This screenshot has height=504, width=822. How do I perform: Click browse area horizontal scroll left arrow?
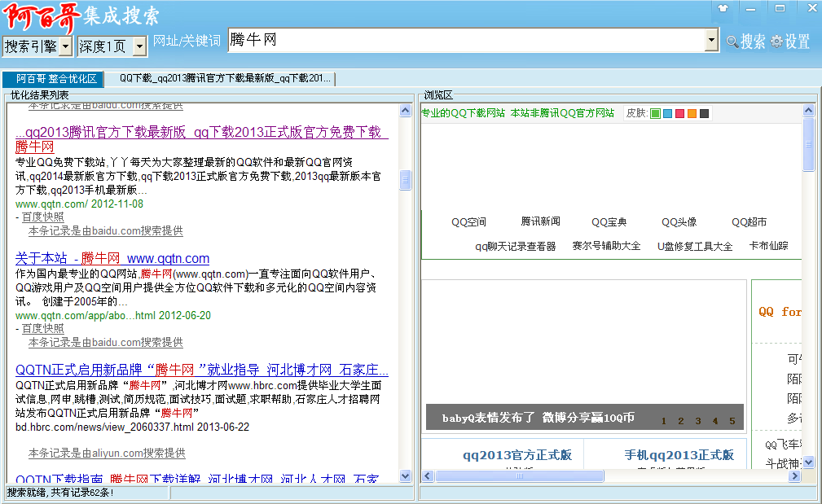pyautogui.click(x=427, y=476)
